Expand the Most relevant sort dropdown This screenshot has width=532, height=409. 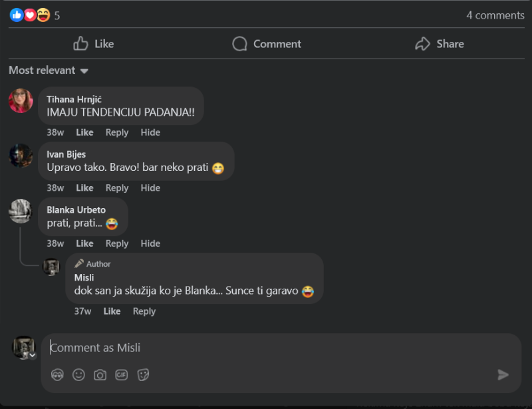[49, 70]
